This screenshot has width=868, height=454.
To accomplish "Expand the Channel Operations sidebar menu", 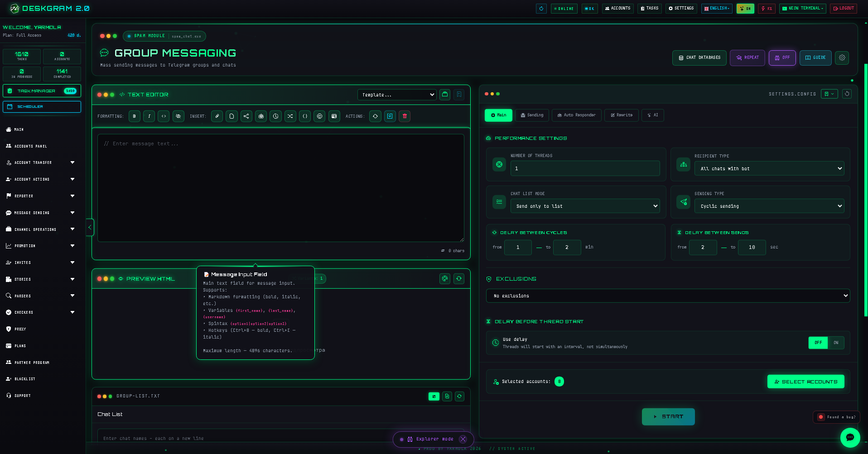I will click(40, 229).
